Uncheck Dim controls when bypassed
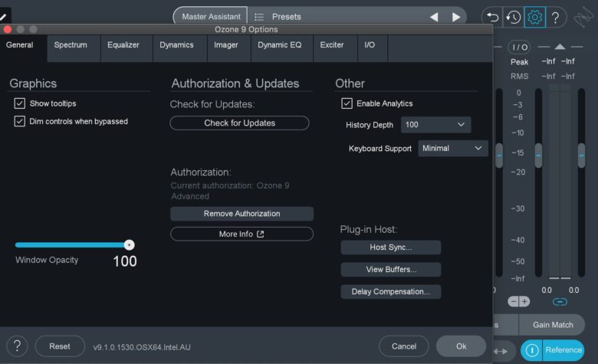The width and height of the screenshot is (598, 364). (x=20, y=121)
